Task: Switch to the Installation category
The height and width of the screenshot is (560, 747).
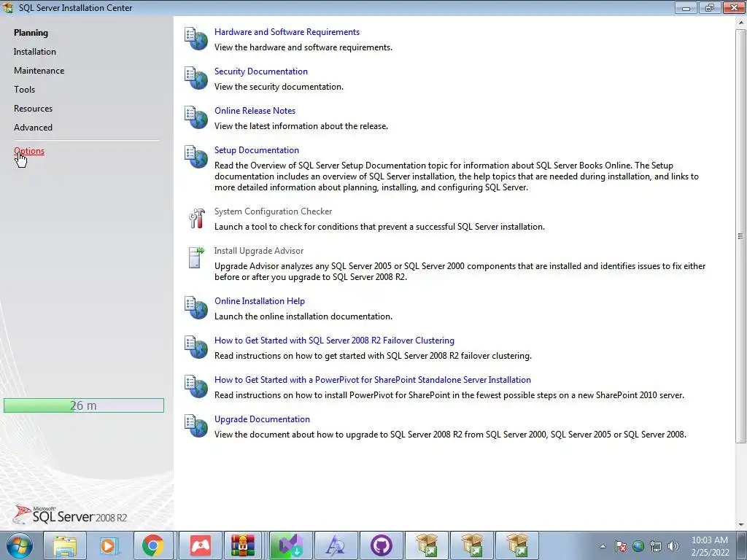Action: click(x=35, y=52)
